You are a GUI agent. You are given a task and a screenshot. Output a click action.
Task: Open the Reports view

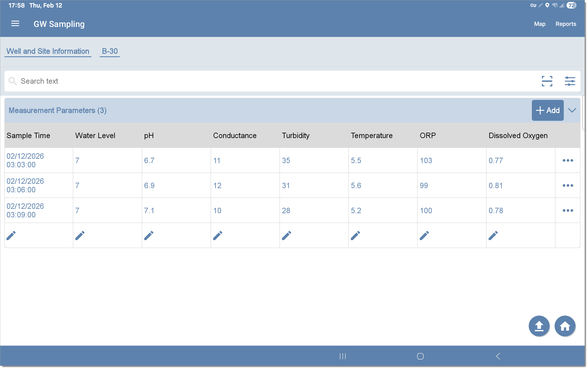click(566, 24)
